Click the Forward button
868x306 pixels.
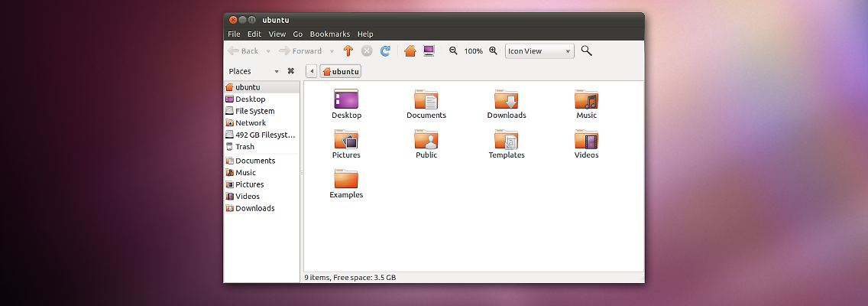point(300,51)
